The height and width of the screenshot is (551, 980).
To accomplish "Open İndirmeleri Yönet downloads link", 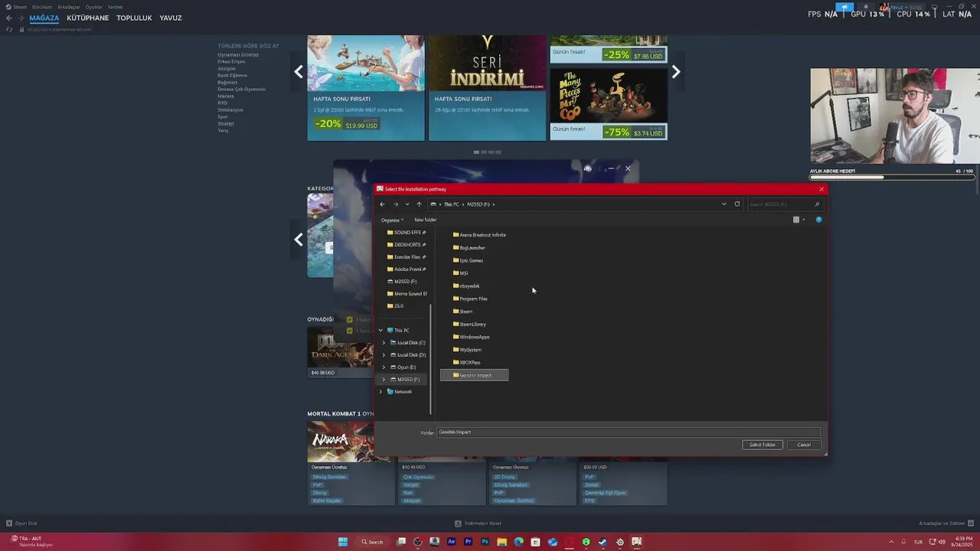I will tap(479, 523).
